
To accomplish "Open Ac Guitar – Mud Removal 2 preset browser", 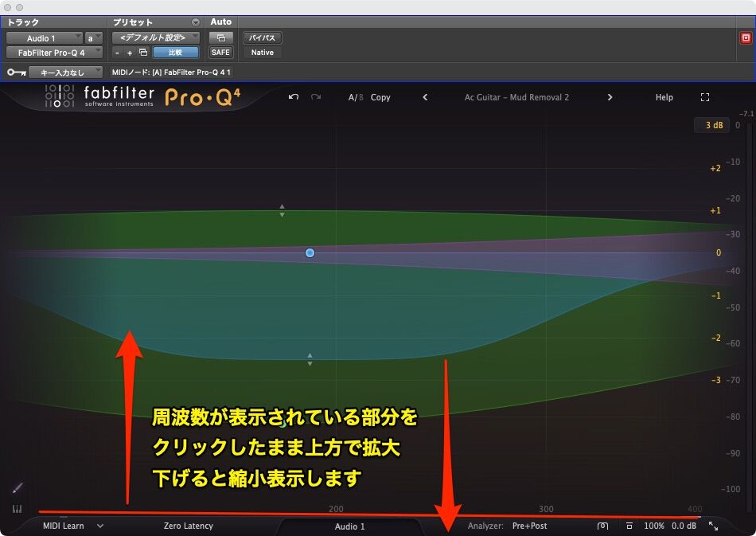I will click(x=516, y=97).
